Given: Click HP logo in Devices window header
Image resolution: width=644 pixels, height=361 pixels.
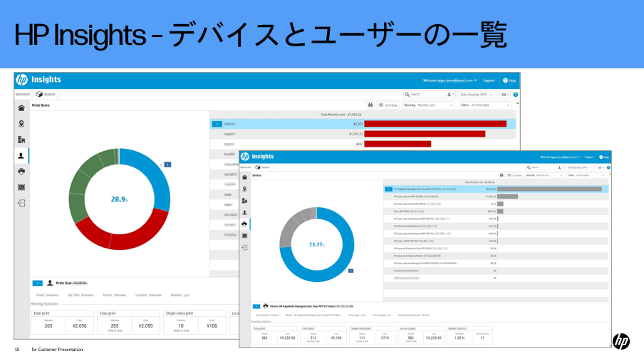Looking at the screenshot, I should click(x=245, y=157).
